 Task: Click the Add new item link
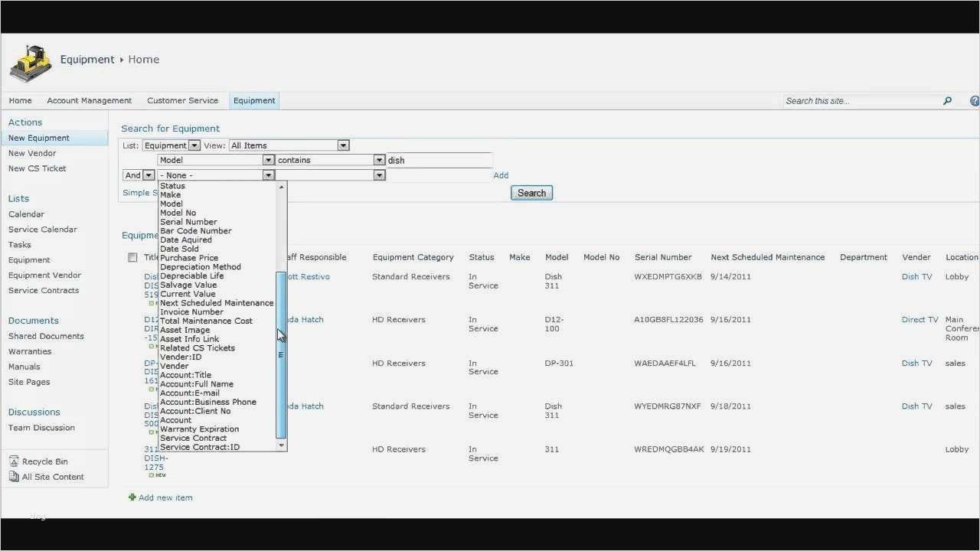pyautogui.click(x=165, y=497)
